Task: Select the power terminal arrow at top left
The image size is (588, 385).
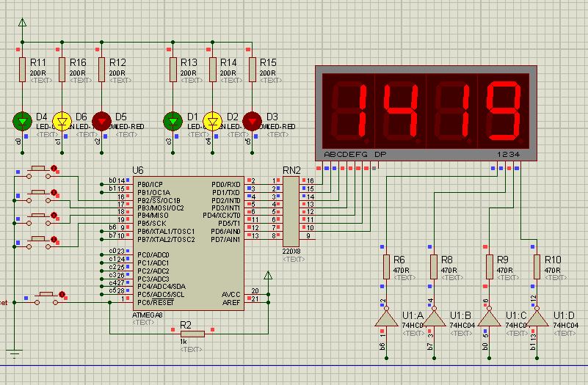Action: coord(22,24)
